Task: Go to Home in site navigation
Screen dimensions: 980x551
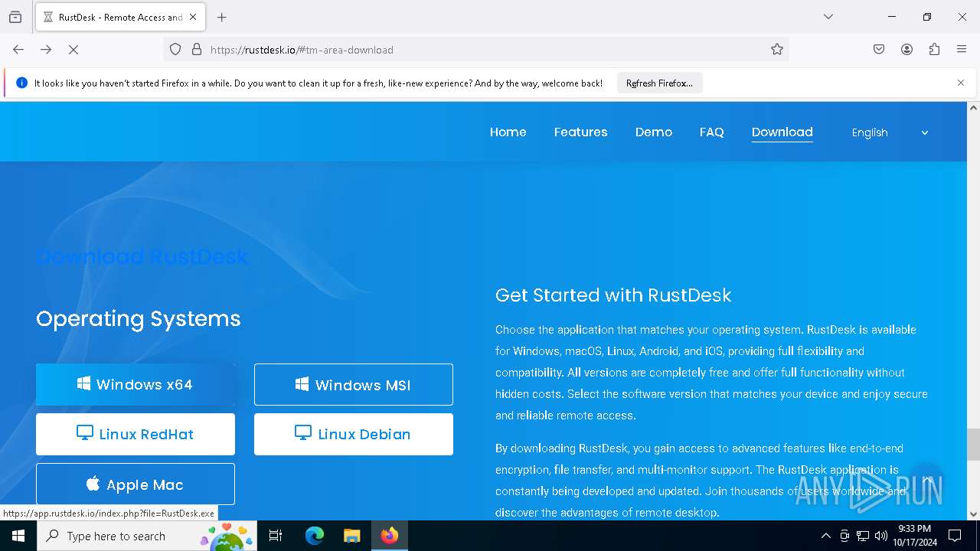Action: [x=508, y=132]
